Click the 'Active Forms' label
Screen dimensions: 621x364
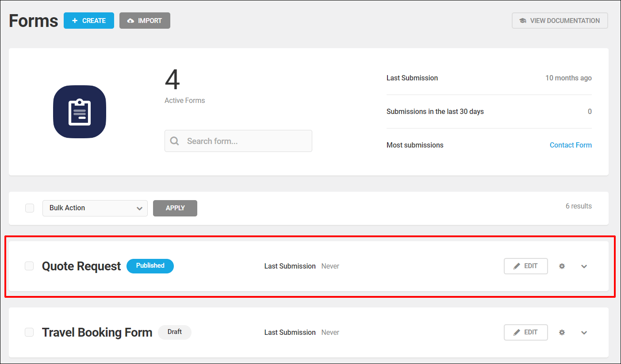pos(185,100)
